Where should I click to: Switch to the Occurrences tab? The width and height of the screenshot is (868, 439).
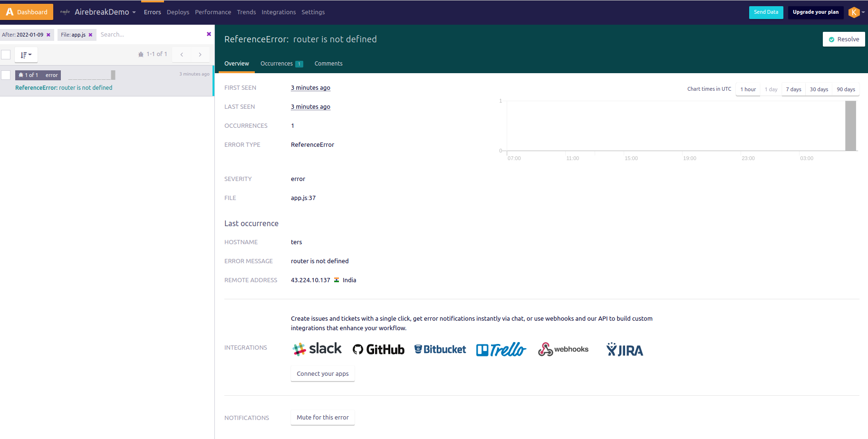pos(277,63)
